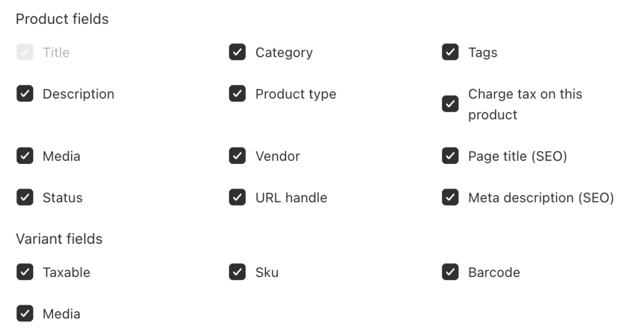Click the greyed-out Title checkbox

pyautogui.click(x=25, y=52)
